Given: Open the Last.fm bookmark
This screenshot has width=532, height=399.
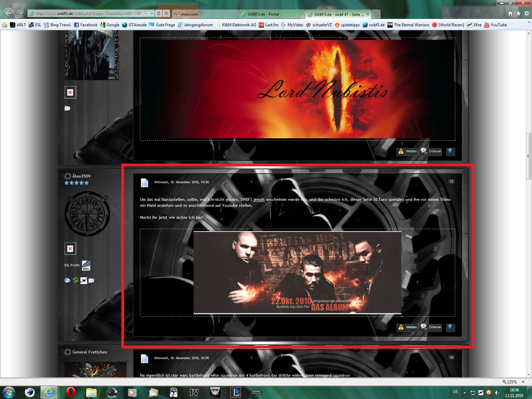Looking at the screenshot, I should click(x=269, y=25).
